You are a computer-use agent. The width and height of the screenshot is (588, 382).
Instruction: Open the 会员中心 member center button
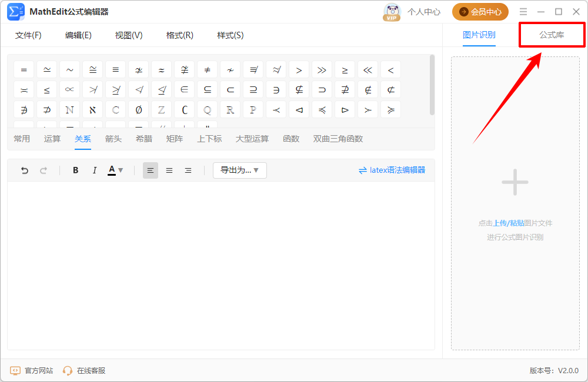tap(480, 12)
